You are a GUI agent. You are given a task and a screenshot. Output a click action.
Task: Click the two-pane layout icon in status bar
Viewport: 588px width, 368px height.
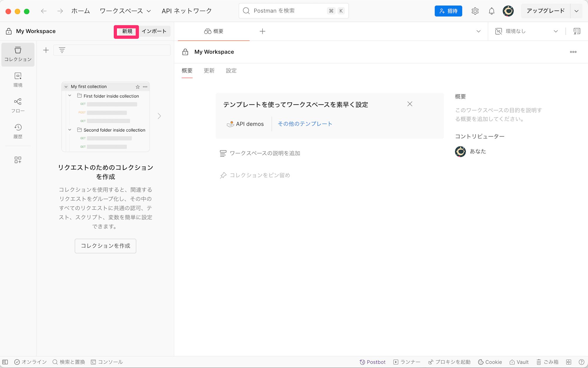pyautogui.click(x=569, y=362)
